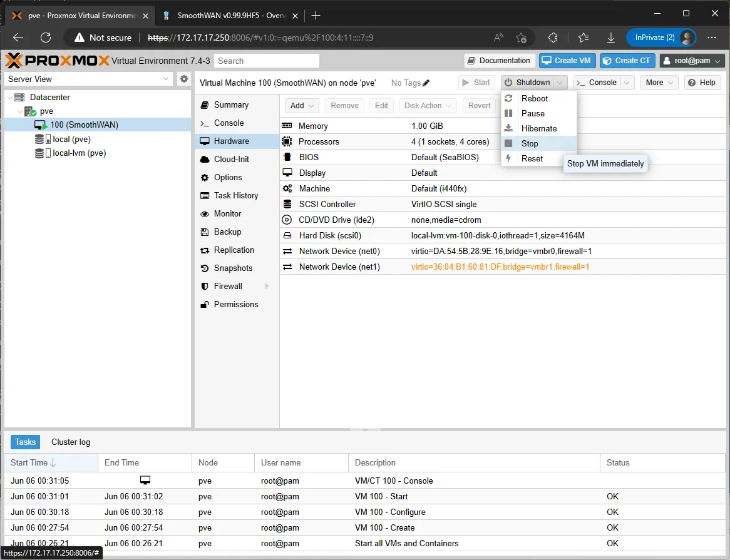The width and height of the screenshot is (730, 560).
Task: Click the Proxmox logo
Action: [57, 61]
